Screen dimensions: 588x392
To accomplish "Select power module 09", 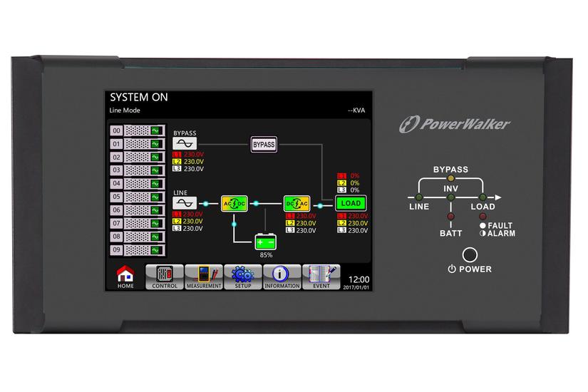I will click(x=138, y=250).
